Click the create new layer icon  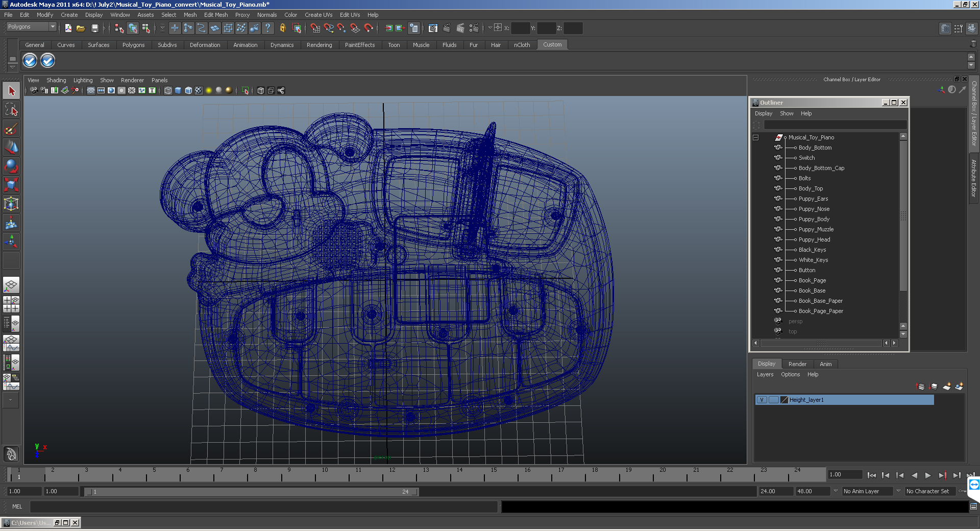click(x=946, y=387)
